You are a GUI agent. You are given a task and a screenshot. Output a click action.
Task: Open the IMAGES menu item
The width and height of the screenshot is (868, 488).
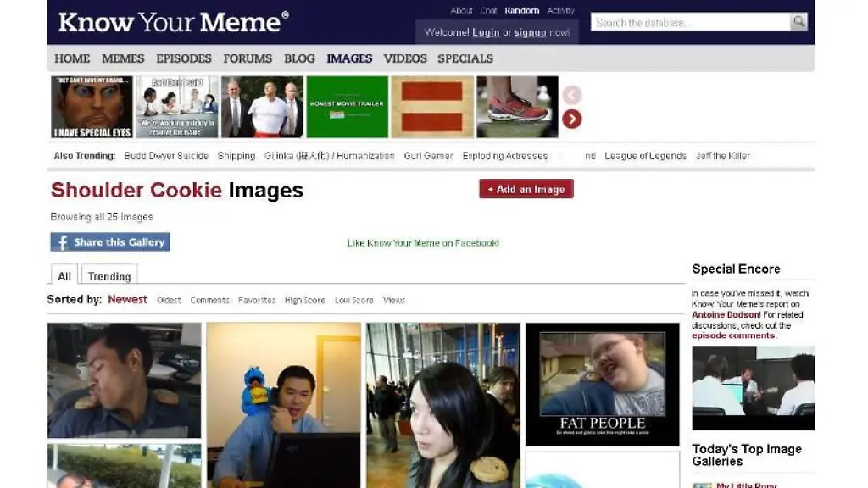349,58
